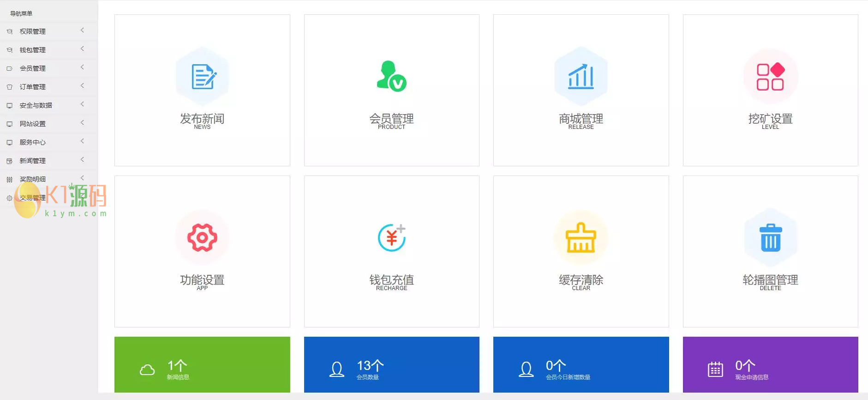The height and width of the screenshot is (400, 868).
Task: Click the monitor icon next to 网站设置
Action: (9, 124)
